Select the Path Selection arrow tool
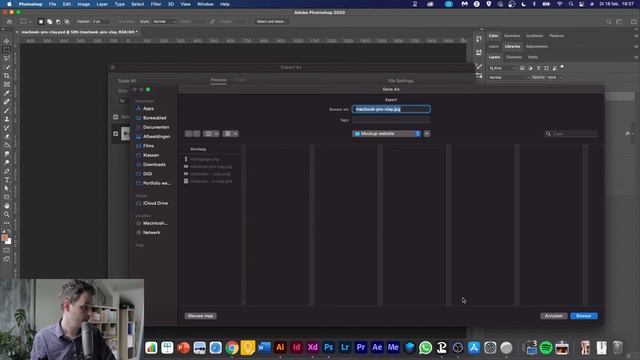This screenshot has width=640, height=360. click(x=7, y=188)
